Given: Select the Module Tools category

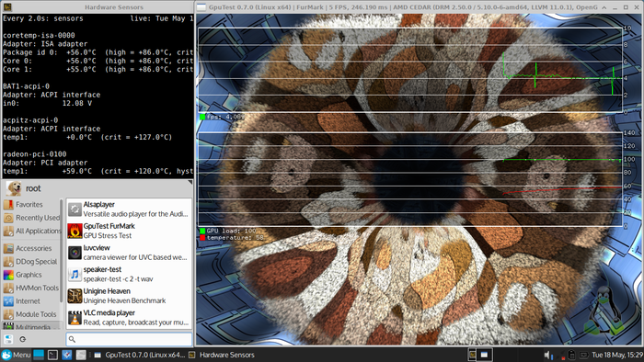Looking at the screenshot, I should tap(30, 314).
